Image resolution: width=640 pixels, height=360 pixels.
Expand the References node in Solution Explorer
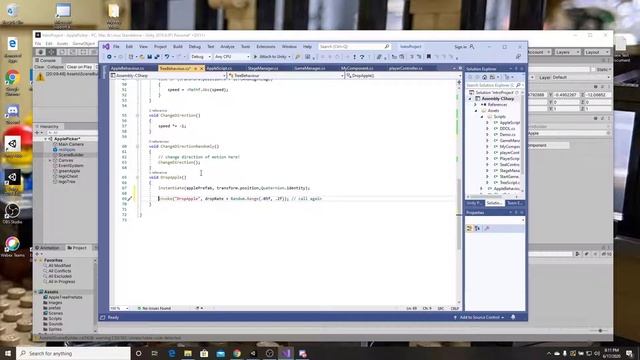476,104
